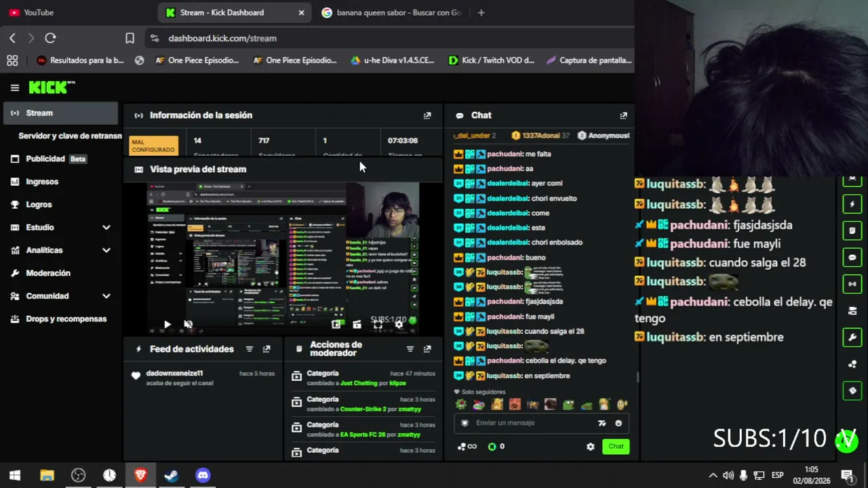Open the Windows Start menu
Image resolution: width=868 pixels, height=488 pixels.
(x=15, y=476)
